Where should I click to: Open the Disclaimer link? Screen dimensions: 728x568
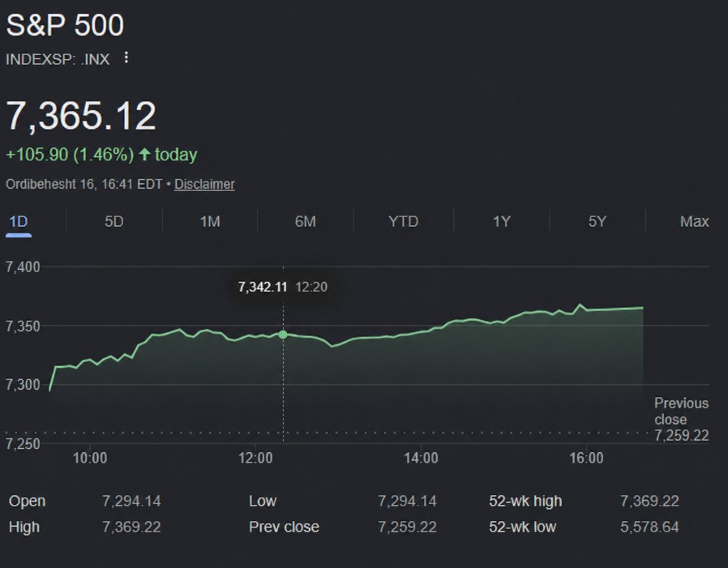[204, 184]
